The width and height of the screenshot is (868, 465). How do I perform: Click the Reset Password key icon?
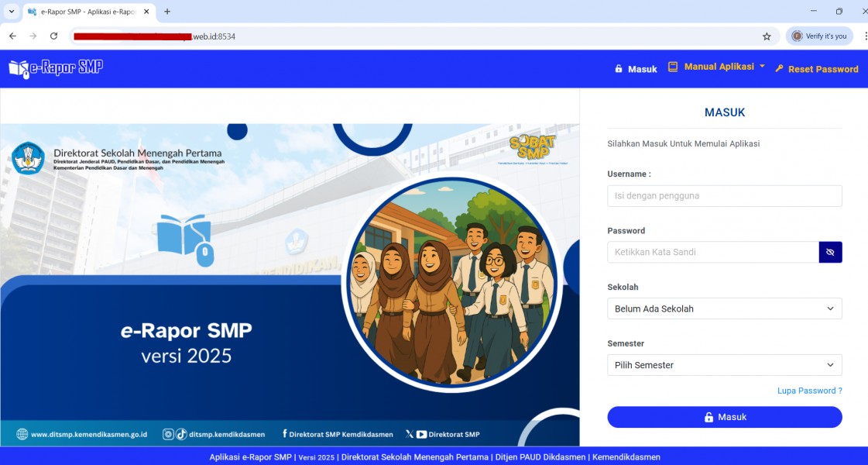pyautogui.click(x=779, y=69)
